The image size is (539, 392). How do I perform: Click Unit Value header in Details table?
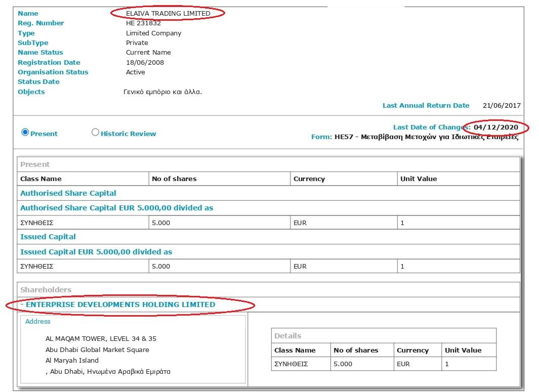pyautogui.click(x=463, y=350)
